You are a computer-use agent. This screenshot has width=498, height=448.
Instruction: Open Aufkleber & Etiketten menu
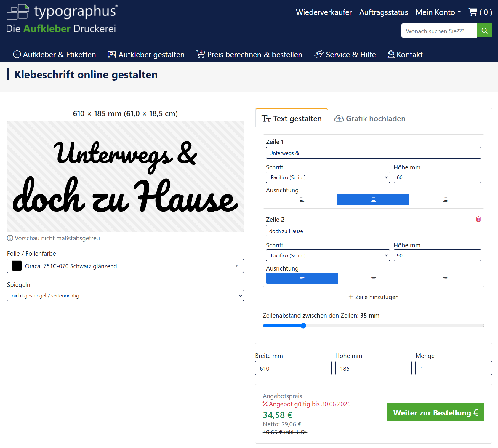[55, 55]
